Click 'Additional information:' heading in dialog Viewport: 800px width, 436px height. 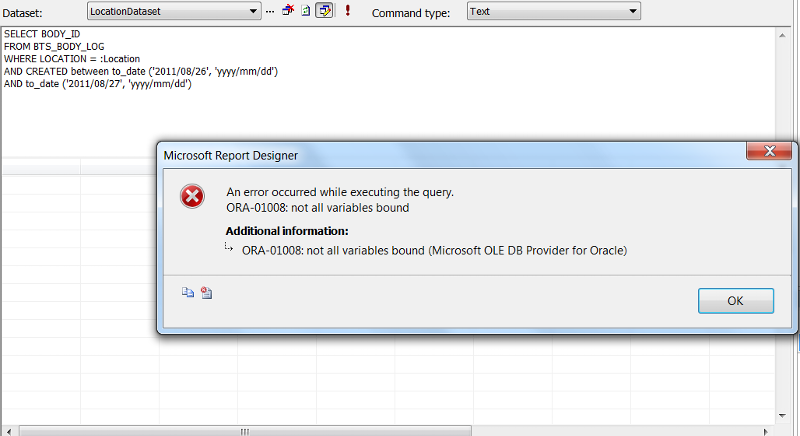(x=287, y=231)
